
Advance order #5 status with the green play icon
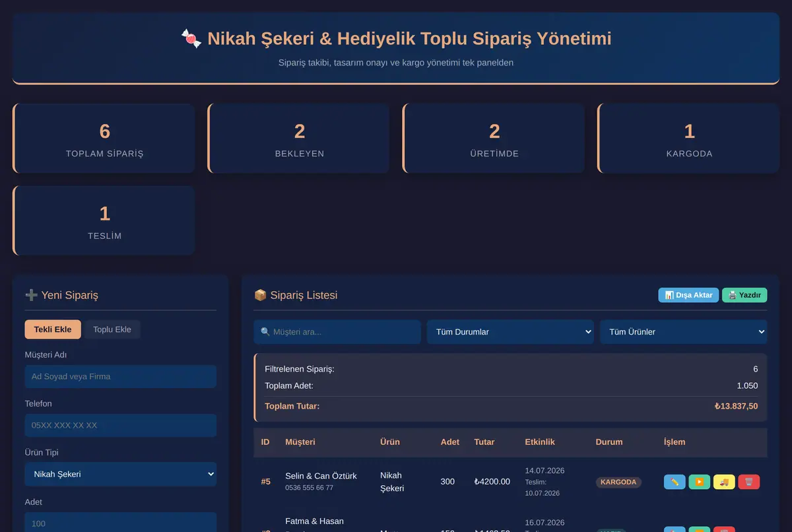(700, 482)
